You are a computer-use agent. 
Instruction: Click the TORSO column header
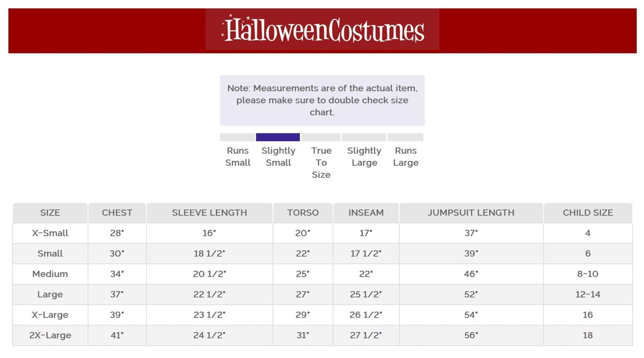(303, 213)
